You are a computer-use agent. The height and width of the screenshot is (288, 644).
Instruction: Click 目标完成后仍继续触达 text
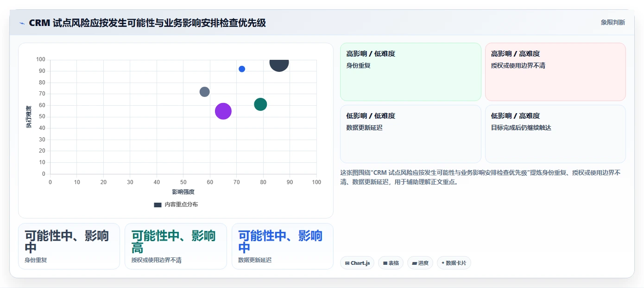521,128
